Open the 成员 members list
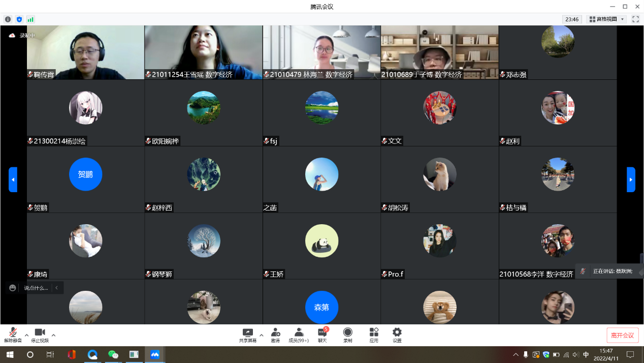Image resolution: width=644 pixels, height=363 pixels. tap(299, 335)
